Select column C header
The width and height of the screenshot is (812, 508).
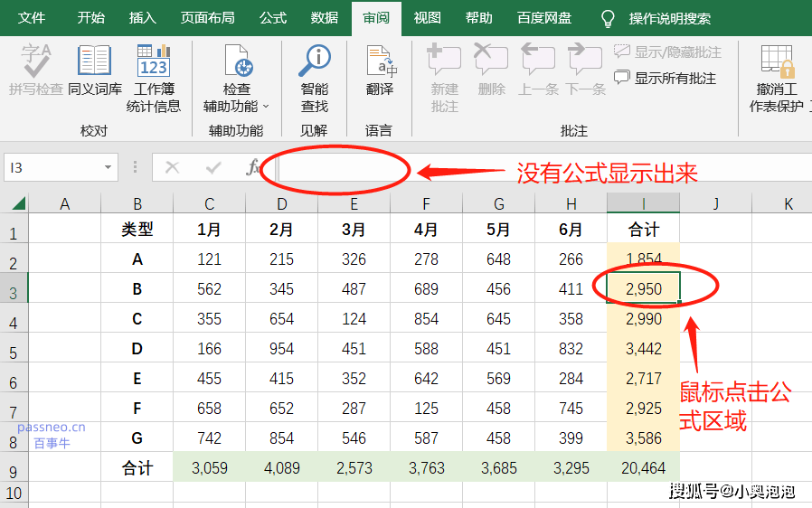pyautogui.click(x=209, y=203)
